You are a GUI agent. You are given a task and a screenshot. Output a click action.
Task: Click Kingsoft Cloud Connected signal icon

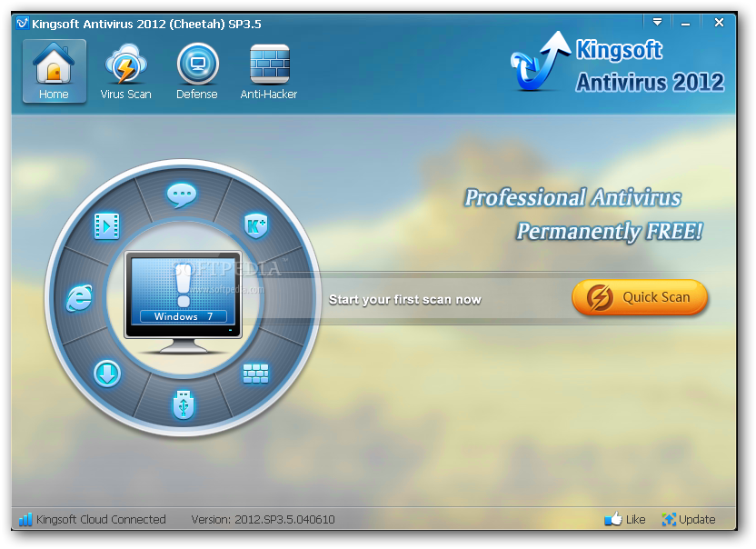pyautogui.click(x=25, y=520)
